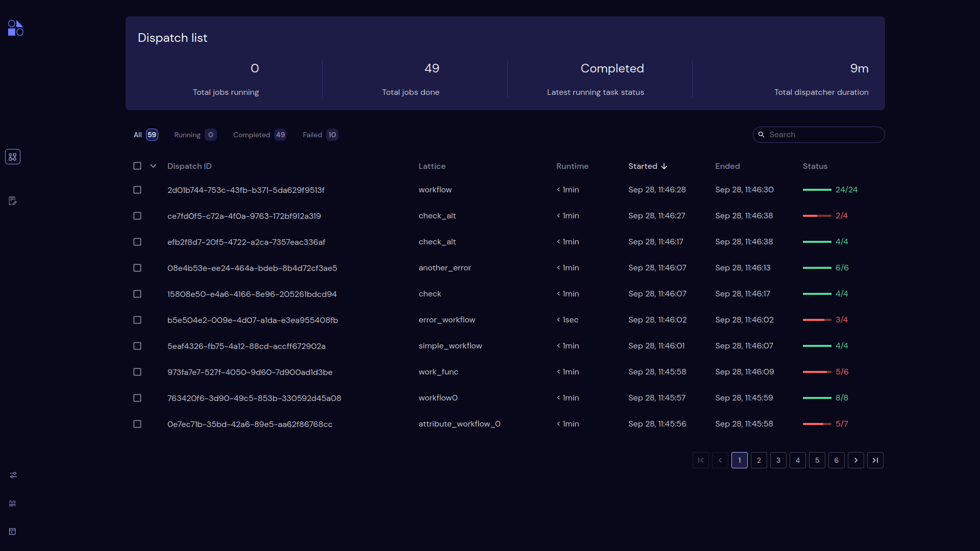Viewport: 980px width, 551px height.
Task: Sort by the Dispatch ID column
Action: pos(189,166)
